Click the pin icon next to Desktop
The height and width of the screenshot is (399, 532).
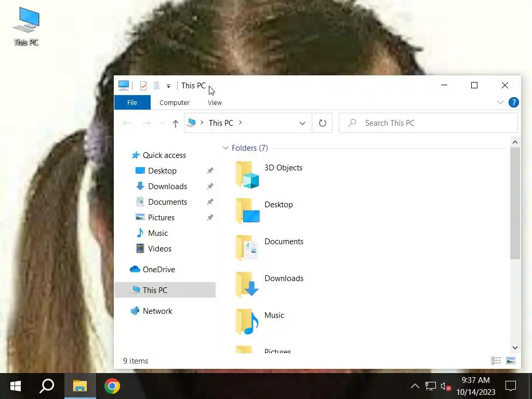(x=210, y=170)
